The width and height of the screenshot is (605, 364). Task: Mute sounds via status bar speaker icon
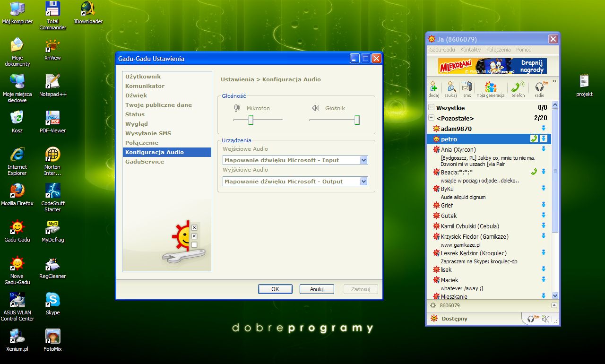pos(546,319)
